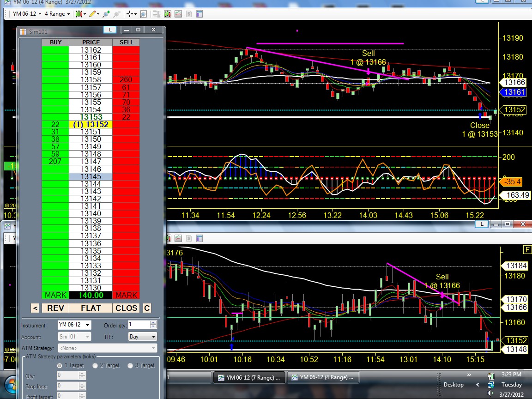
Task: Click the F marker on lower chart
Action: point(527,250)
